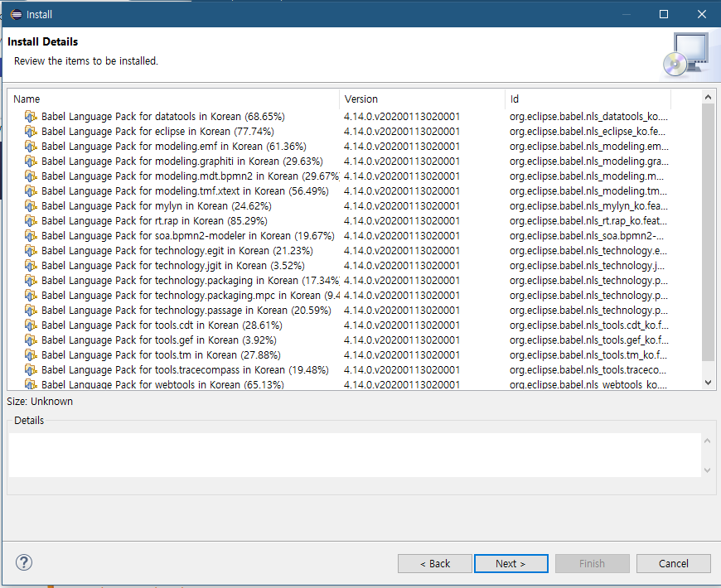Click the soa.bpmn2-modeler pack feature icon
This screenshot has width=721, height=588.
pos(31,236)
